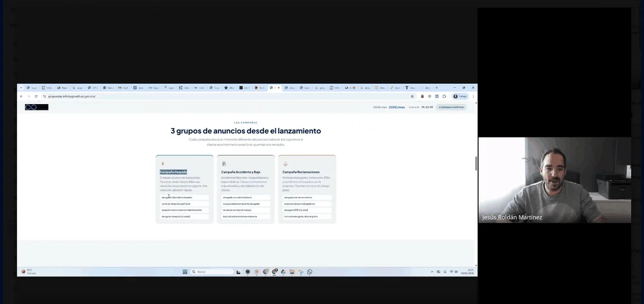Switch to the Gmail tab in browser
Viewport: 644px width, 304px height.
tap(123, 87)
